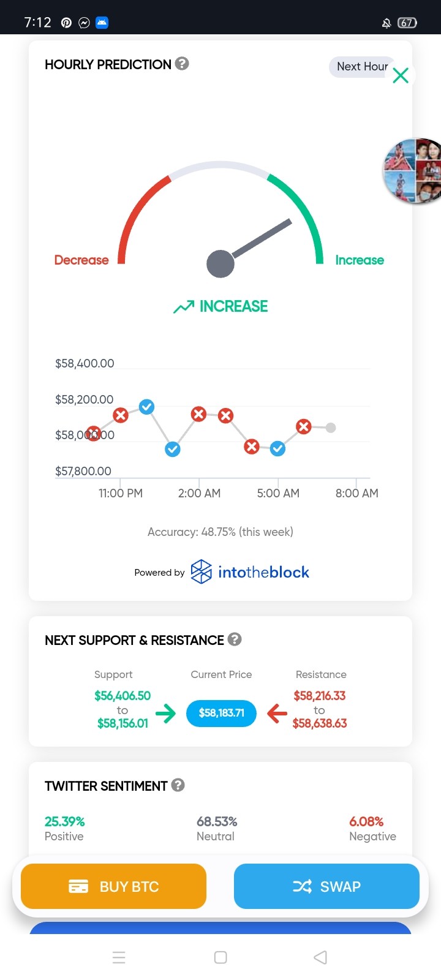441x980 pixels.
Task: Tap the current price $58,183.71 pill
Action: (x=221, y=713)
